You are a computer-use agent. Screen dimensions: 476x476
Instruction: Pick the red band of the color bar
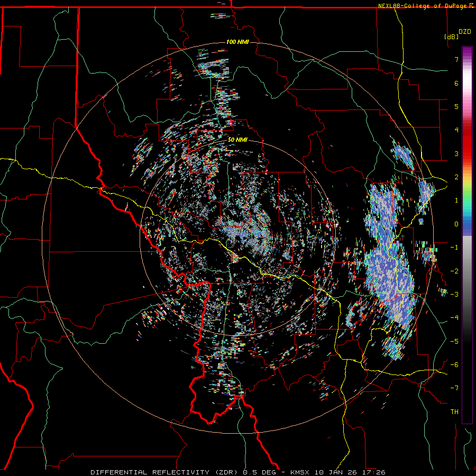(x=467, y=143)
